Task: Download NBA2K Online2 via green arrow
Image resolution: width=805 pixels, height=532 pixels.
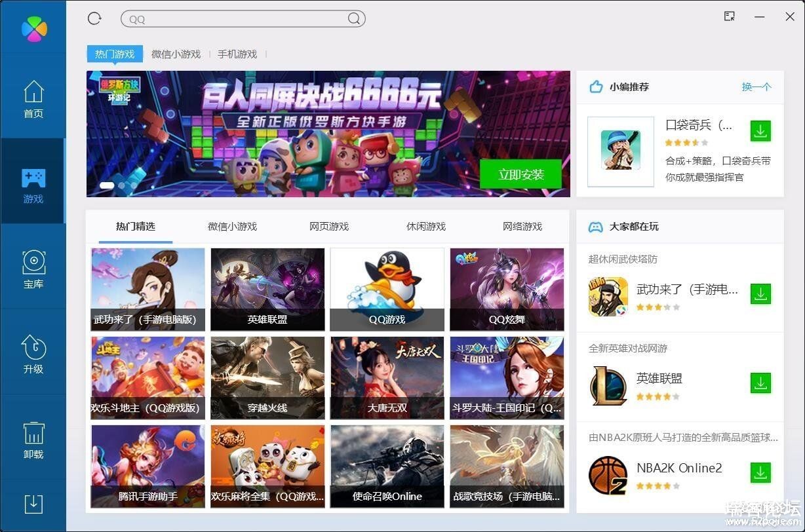Action: pyautogui.click(x=760, y=472)
